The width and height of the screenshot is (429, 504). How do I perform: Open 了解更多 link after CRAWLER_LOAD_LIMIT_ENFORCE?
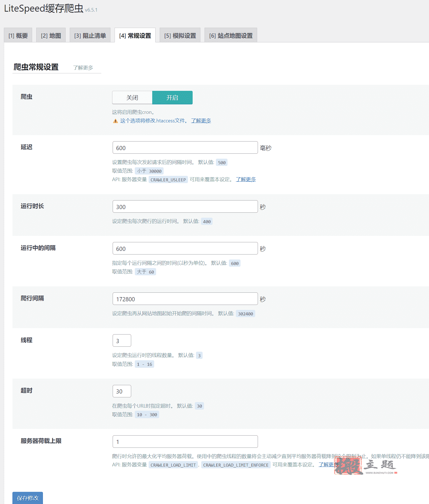(x=328, y=465)
